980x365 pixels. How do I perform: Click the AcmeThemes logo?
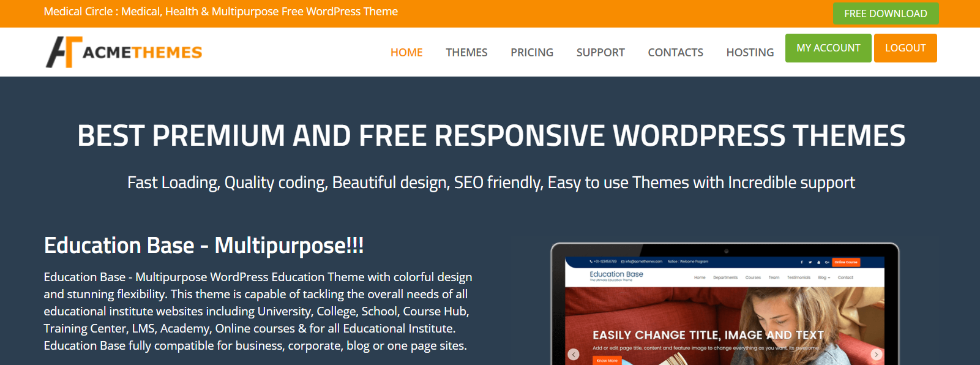coord(124,52)
